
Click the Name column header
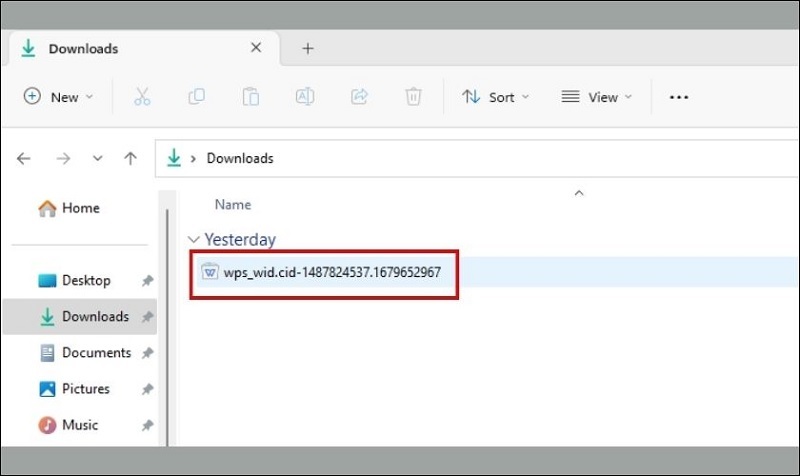coord(233,205)
